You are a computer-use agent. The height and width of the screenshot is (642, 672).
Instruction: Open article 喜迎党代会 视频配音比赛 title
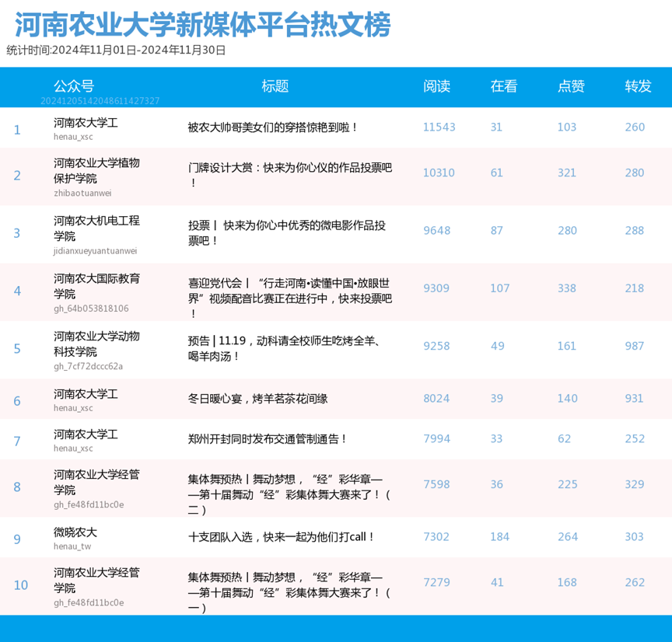click(x=290, y=298)
